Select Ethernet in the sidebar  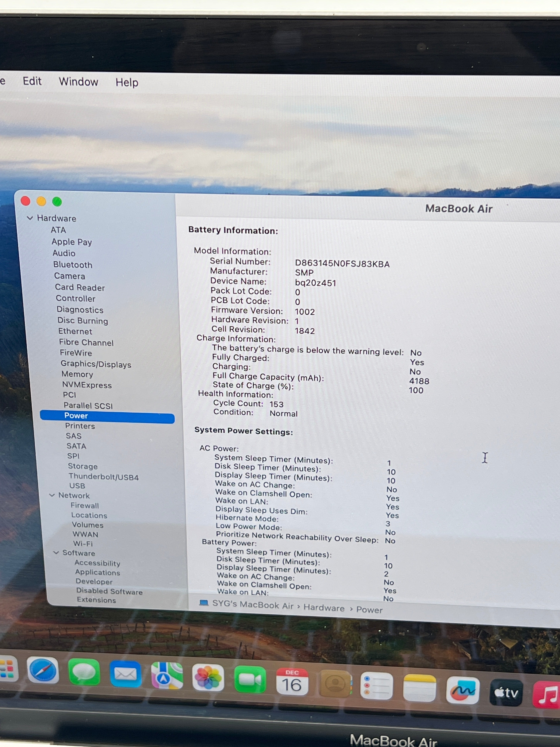pos(75,331)
